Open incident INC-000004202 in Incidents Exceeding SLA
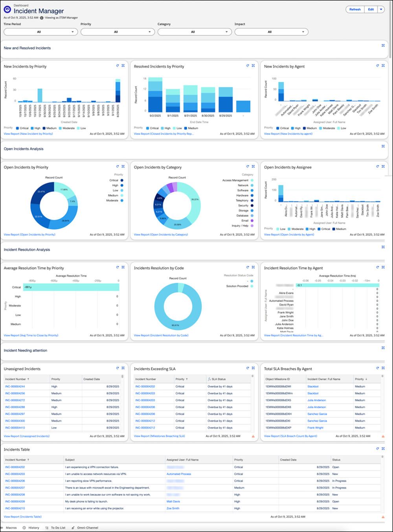This screenshot has width=393, height=532. [145, 387]
